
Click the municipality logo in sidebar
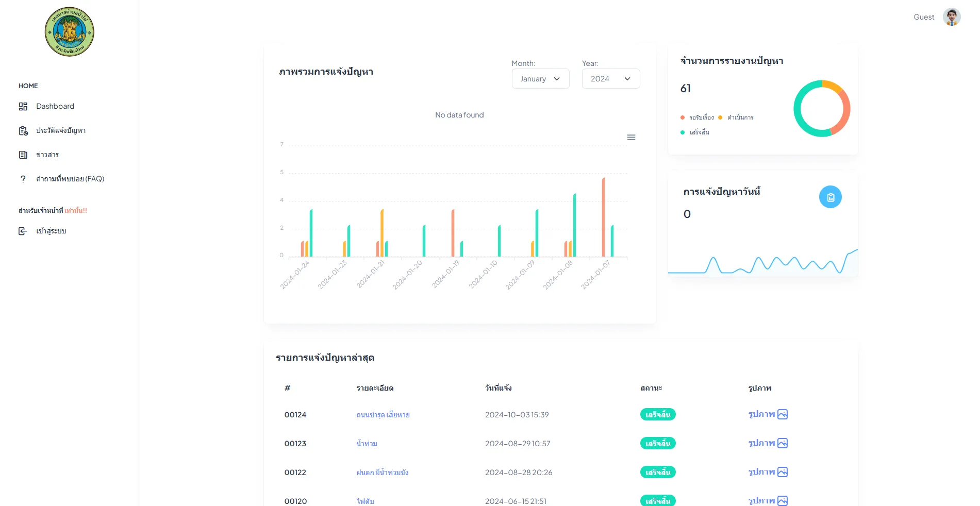point(70,32)
